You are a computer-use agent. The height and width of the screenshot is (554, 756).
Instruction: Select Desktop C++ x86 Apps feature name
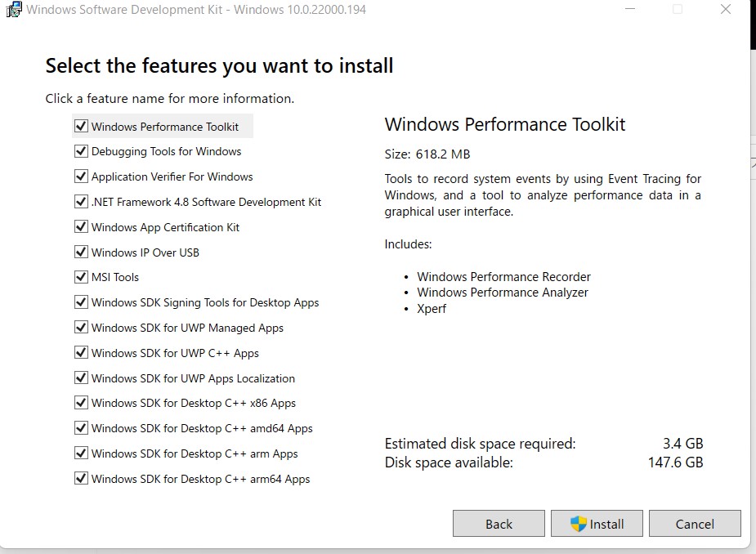(x=193, y=403)
